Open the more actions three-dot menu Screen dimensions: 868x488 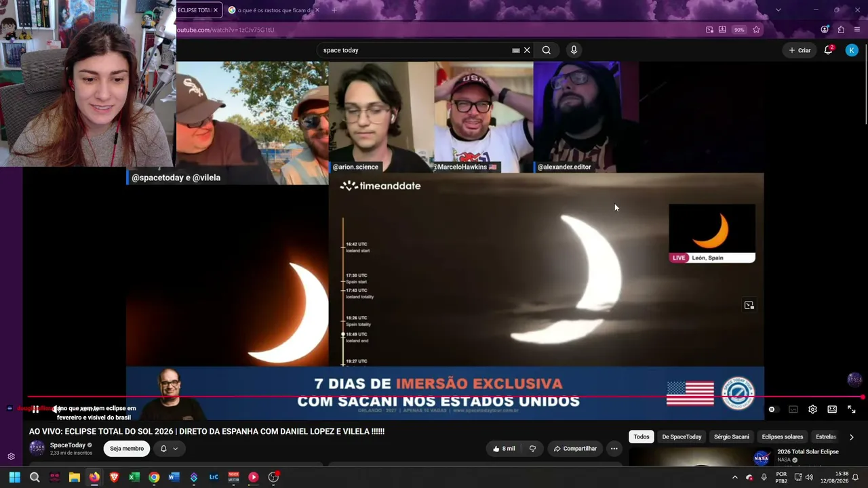(x=614, y=449)
